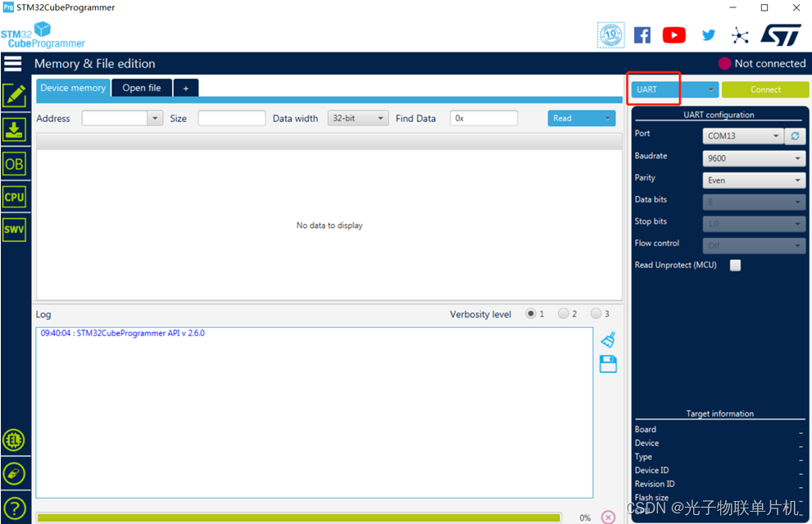Image resolution: width=812 pixels, height=524 pixels.
Task: Click into the Address input field
Action: pyautogui.click(x=115, y=118)
